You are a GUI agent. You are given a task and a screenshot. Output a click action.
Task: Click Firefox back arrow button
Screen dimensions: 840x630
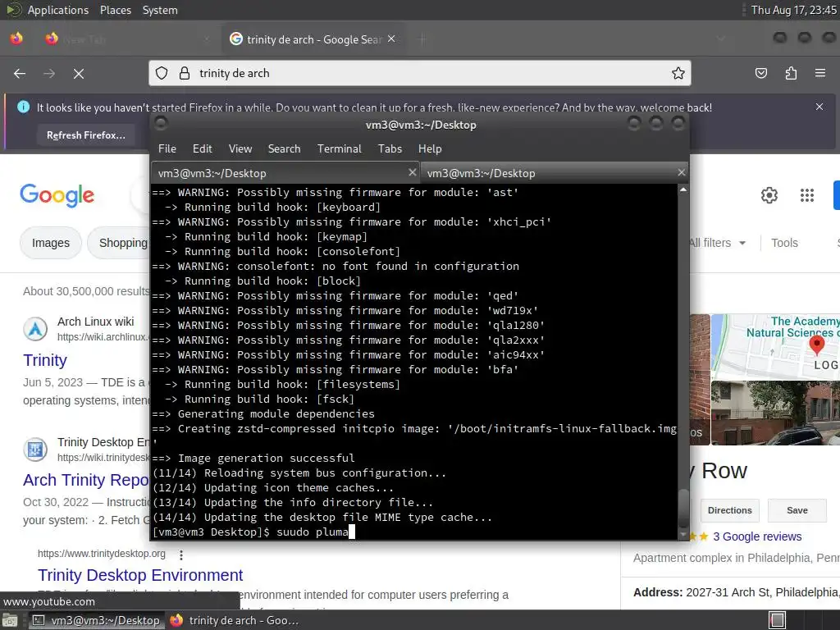click(20, 73)
